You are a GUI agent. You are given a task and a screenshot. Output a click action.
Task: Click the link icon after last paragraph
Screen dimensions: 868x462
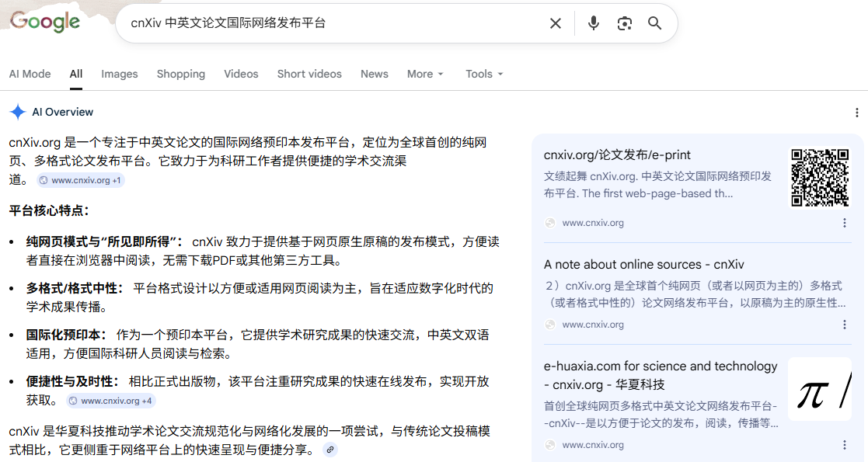330,450
